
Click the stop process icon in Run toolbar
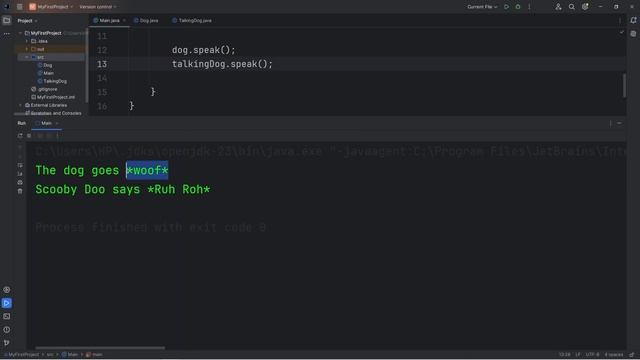tap(29, 136)
